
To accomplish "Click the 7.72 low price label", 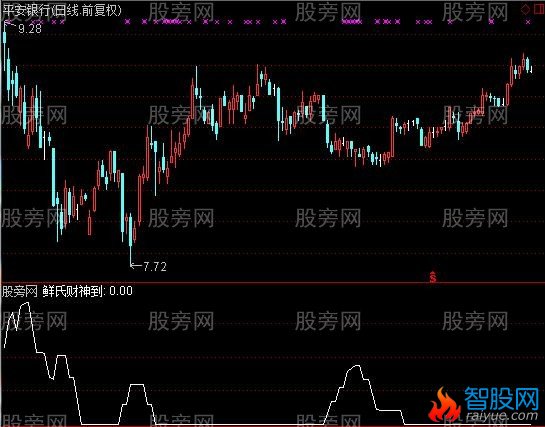I will tap(155, 267).
